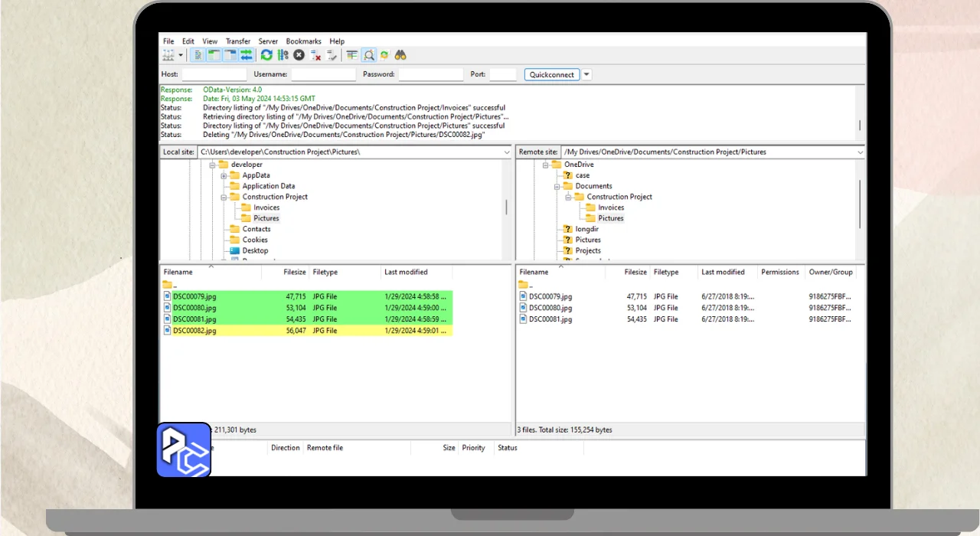Click the reconnect to last server icon
980x536 pixels.
pos(332,55)
